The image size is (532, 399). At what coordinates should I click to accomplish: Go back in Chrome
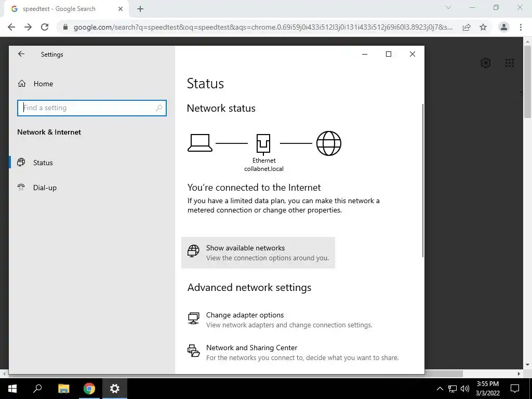(11, 27)
